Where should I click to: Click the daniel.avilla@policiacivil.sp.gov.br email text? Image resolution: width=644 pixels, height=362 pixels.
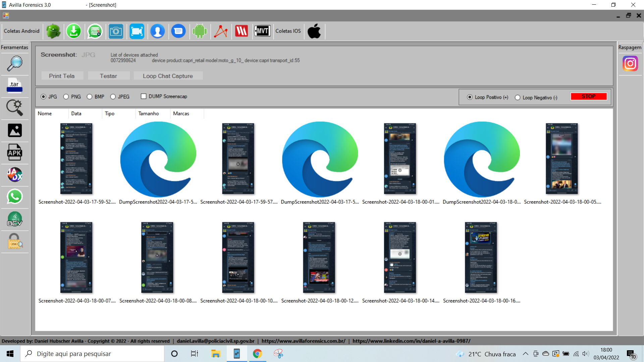(215, 341)
